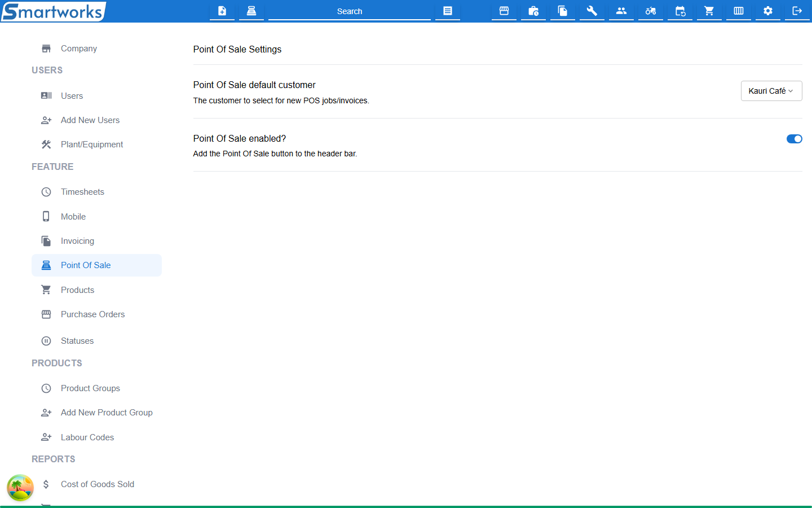Open Company settings in the sidebar

pos(96,49)
